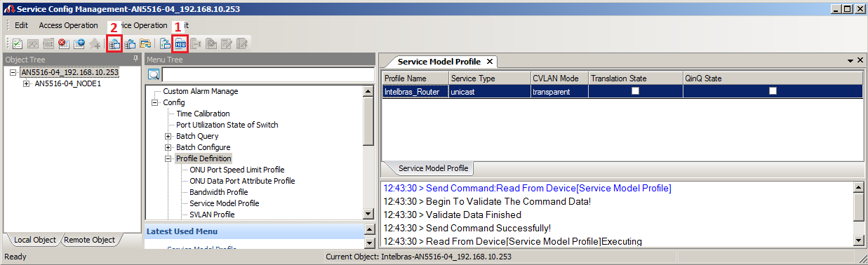The width and height of the screenshot is (868, 265).
Task: Collapse the Profile Definition node
Action: click(168, 158)
